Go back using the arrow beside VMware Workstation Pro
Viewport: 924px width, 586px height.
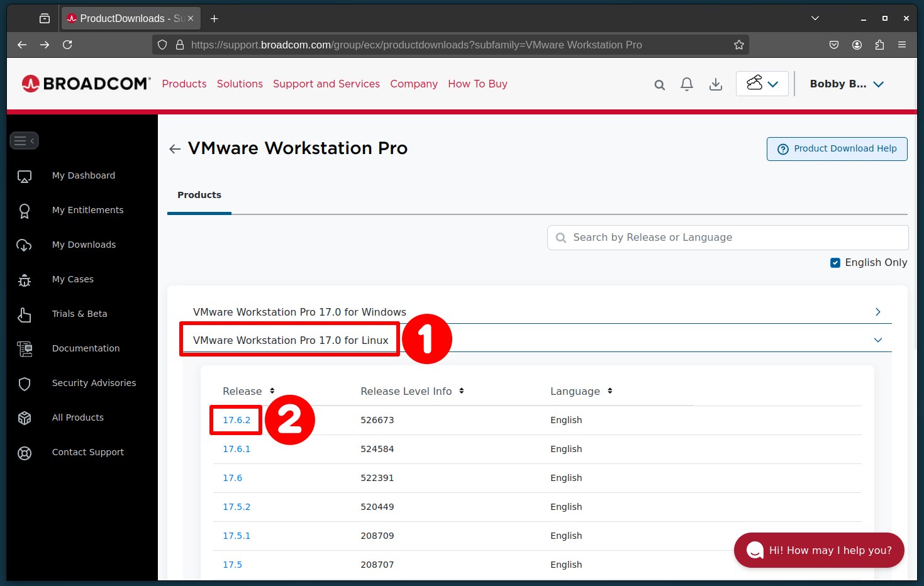[175, 149]
